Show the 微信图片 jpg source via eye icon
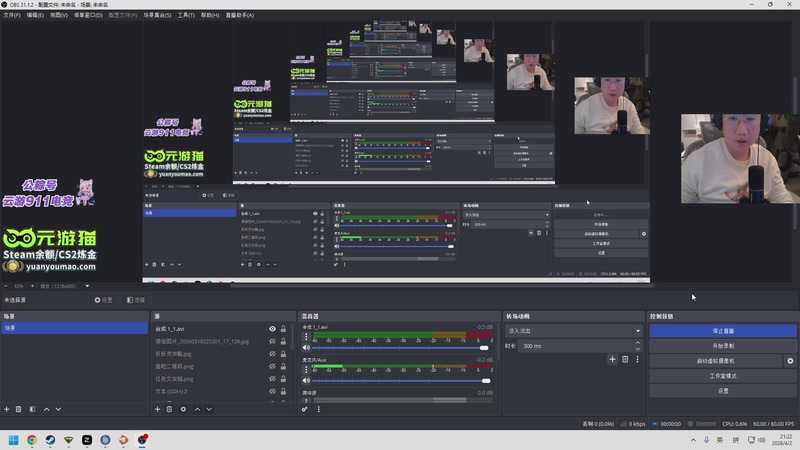Image resolution: width=800 pixels, height=450 pixels. coord(272,341)
